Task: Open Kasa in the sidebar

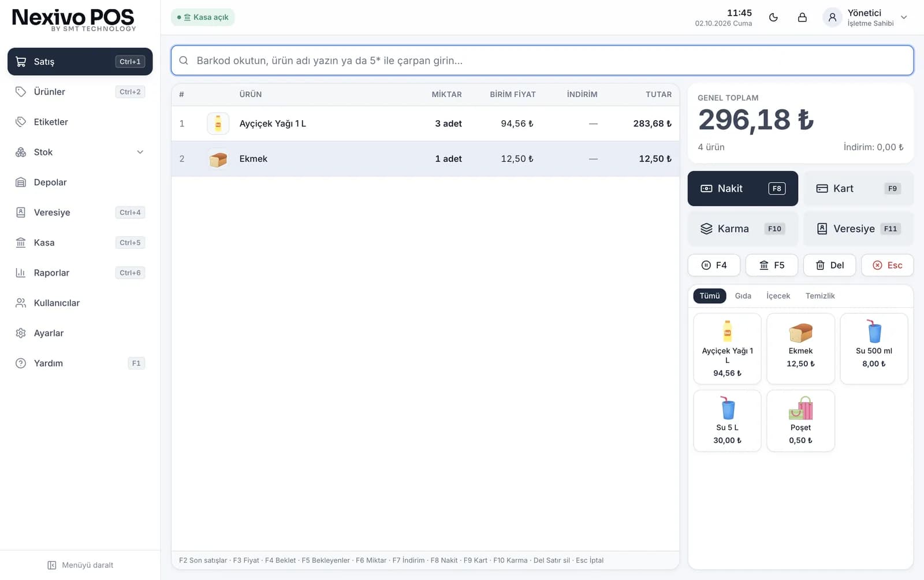Action: [x=80, y=243]
